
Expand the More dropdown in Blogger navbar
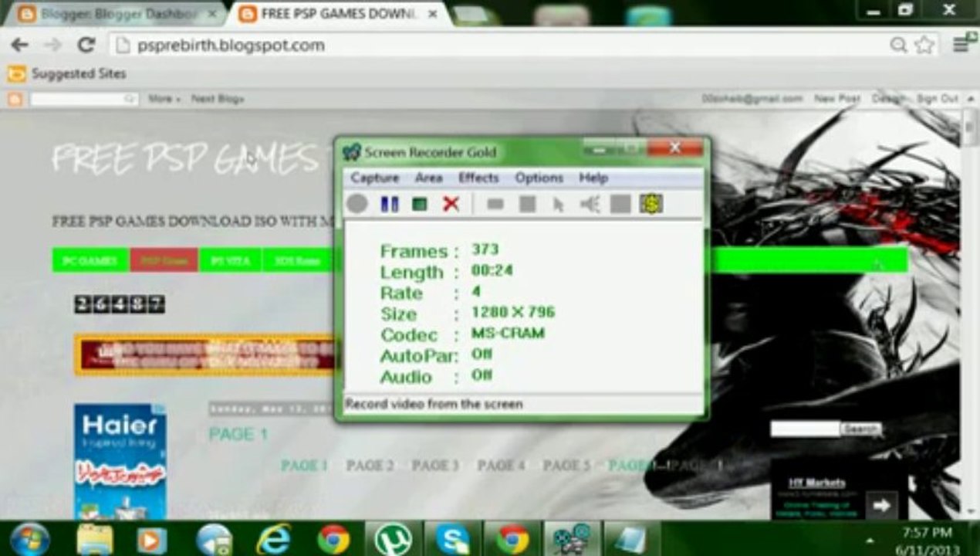[164, 99]
